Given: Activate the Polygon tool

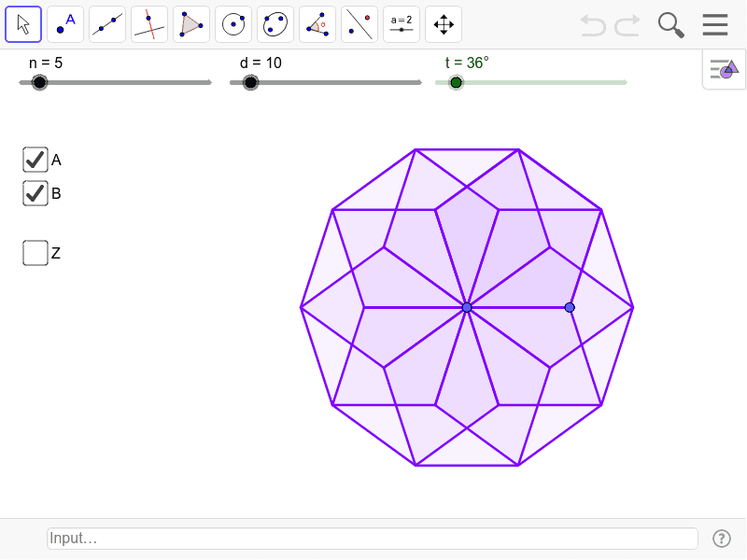Looking at the screenshot, I should coord(191,23).
